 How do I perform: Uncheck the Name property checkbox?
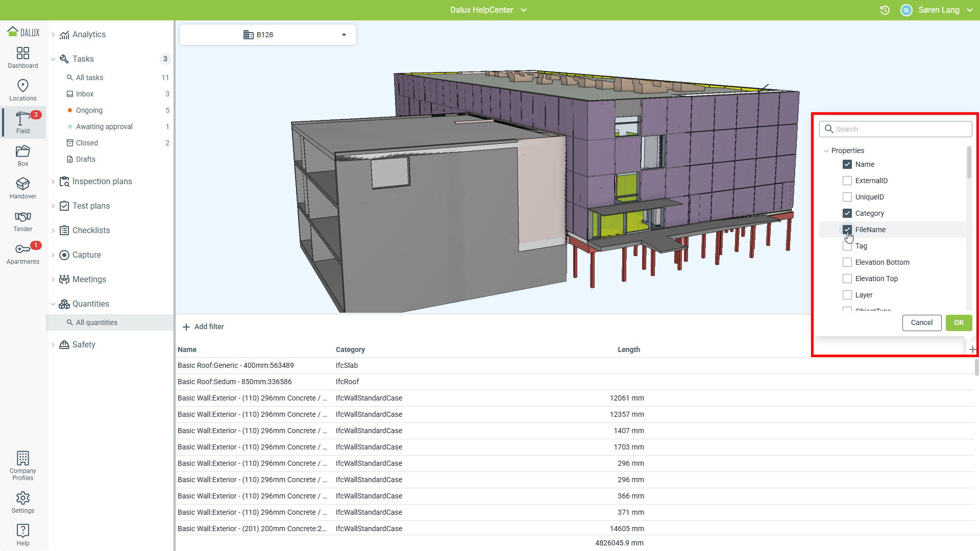(847, 164)
